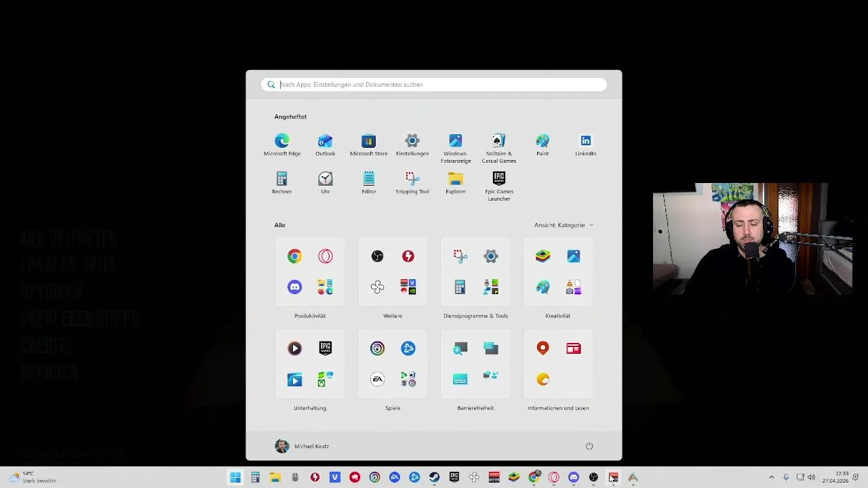Open Battle.net in Spiele category
This screenshot has height=488, width=868.
point(408,348)
